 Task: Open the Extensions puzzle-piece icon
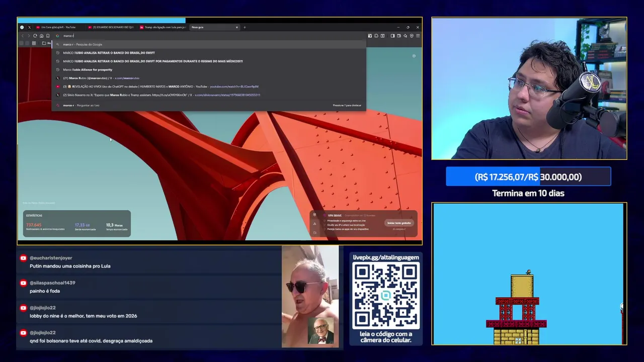tap(376, 36)
